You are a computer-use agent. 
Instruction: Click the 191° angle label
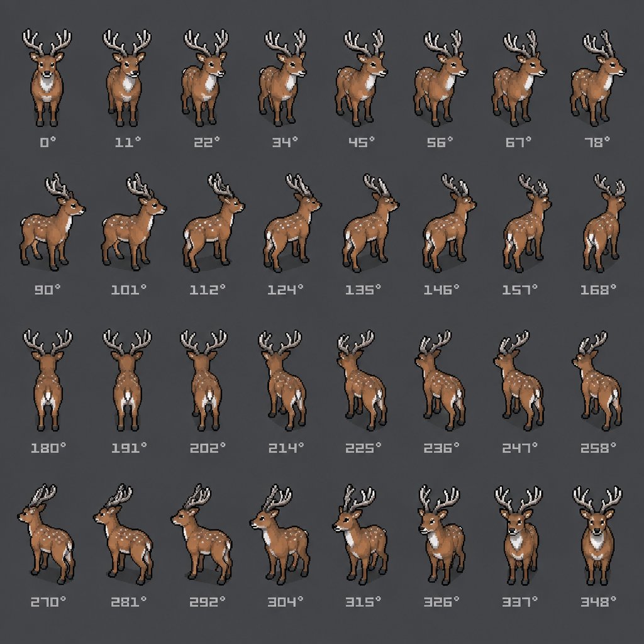(x=129, y=448)
